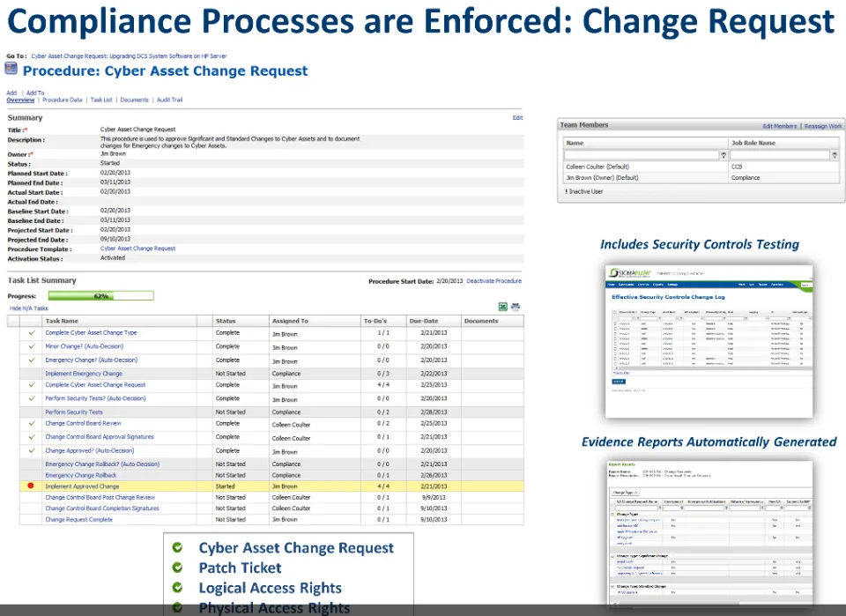Click the Started status of Implement Approved Change
Screen dimensions: 846x616
pyautogui.click(x=225, y=486)
